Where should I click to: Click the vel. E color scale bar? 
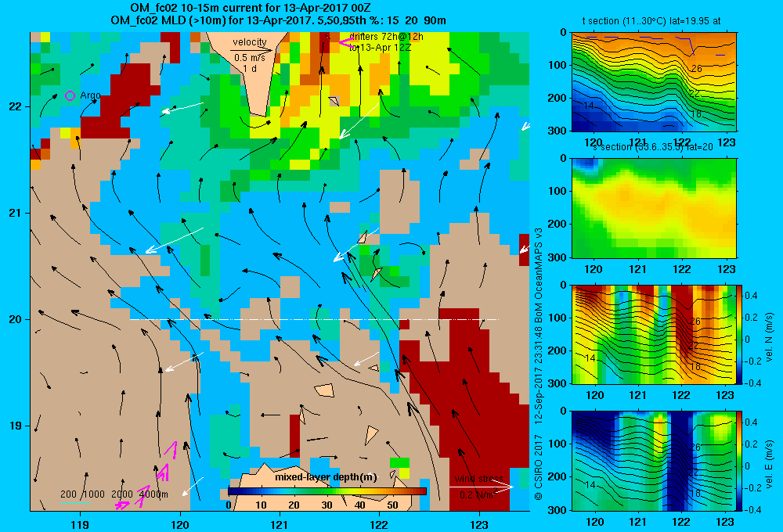click(x=740, y=461)
